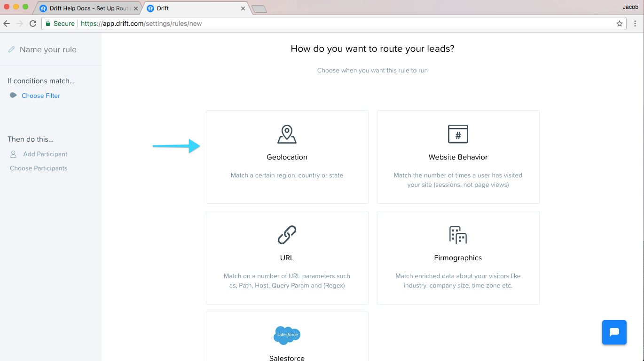Go back to the previous page

pos(7,24)
